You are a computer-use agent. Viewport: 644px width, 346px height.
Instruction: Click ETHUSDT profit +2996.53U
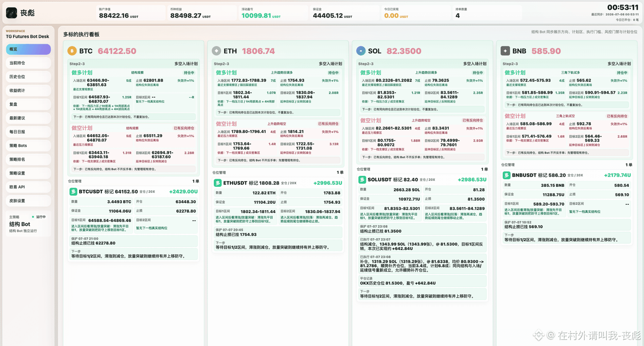328,183
